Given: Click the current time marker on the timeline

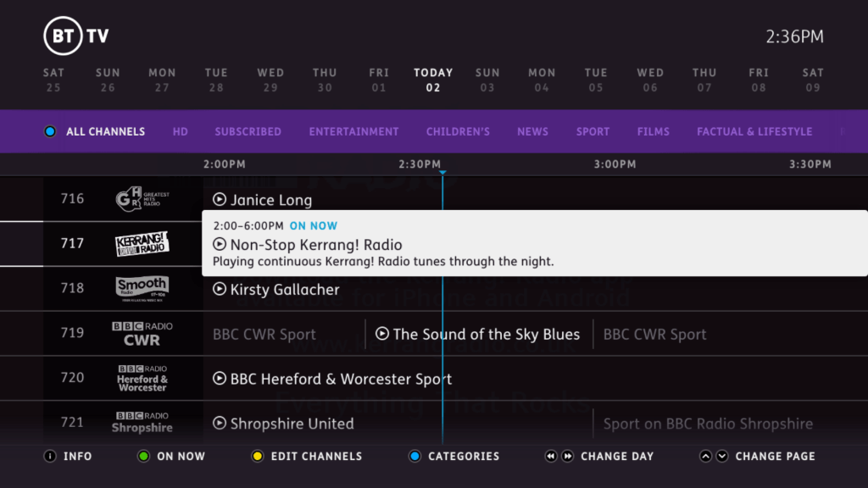Looking at the screenshot, I should (442, 172).
